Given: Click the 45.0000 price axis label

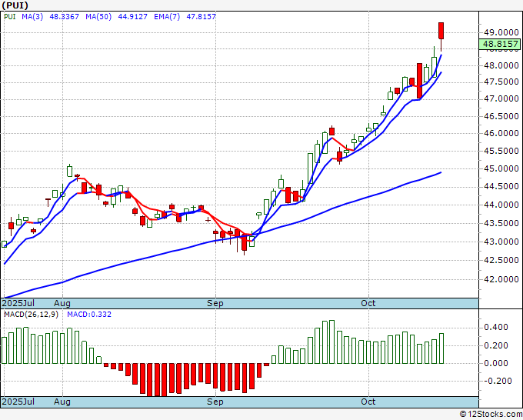Looking at the screenshot, I should click(x=501, y=168).
